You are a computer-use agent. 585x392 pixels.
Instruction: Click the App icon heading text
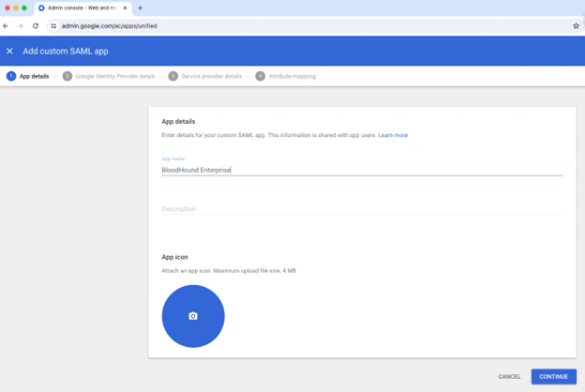pyautogui.click(x=174, y=257)
